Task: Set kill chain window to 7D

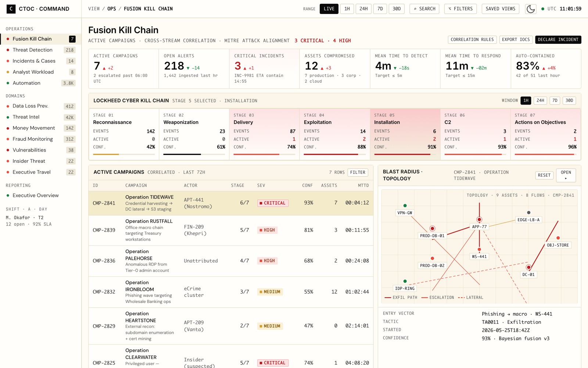Action: click(x=555, y=100)
